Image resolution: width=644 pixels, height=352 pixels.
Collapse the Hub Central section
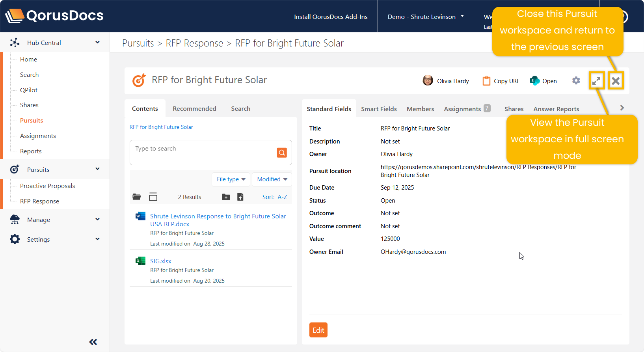[97, 43]
